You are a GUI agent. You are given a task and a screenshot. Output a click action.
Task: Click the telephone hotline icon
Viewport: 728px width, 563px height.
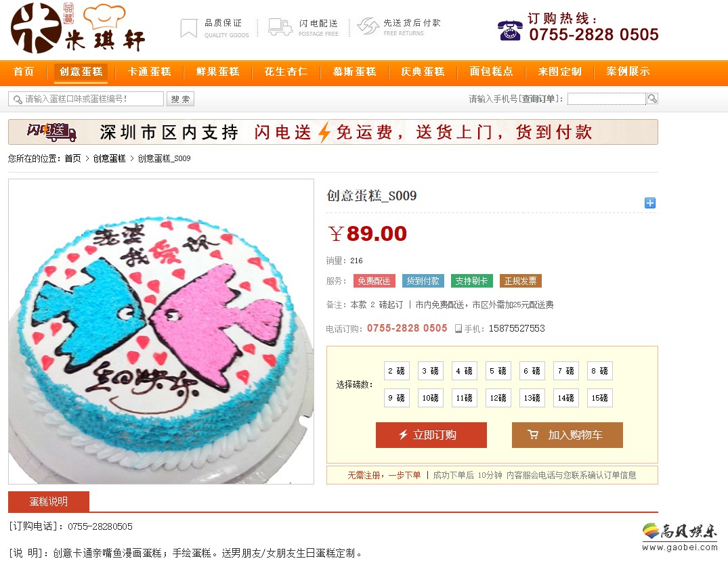[x=510, y=30]
